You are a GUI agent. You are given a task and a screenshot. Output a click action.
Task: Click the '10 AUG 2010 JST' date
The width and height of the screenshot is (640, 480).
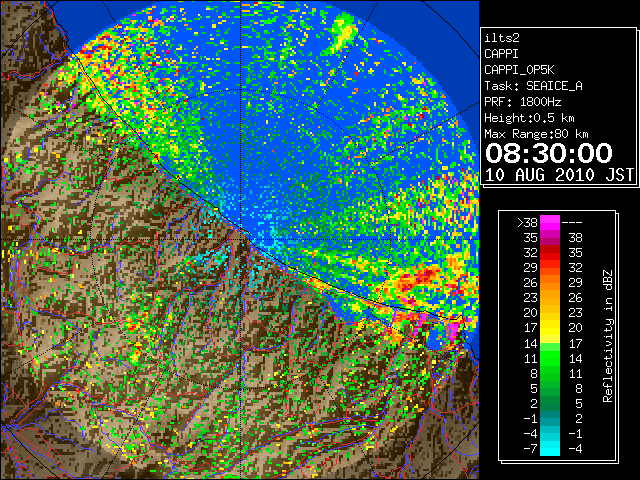[x=559, y=175]
